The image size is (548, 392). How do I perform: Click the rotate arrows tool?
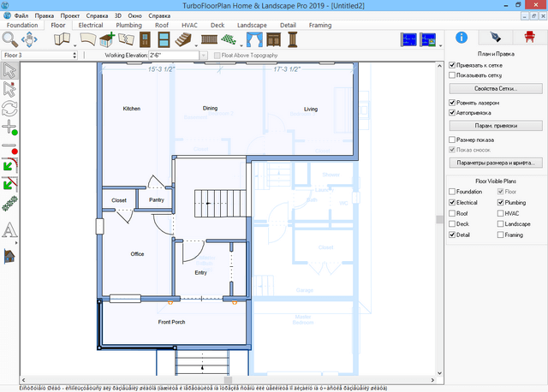tap(10, 108)
